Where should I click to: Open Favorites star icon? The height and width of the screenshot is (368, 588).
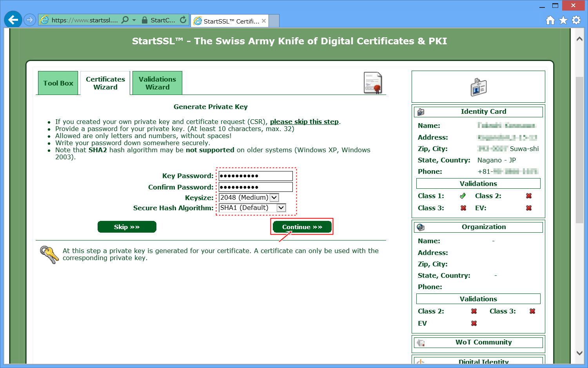[563, 20]
